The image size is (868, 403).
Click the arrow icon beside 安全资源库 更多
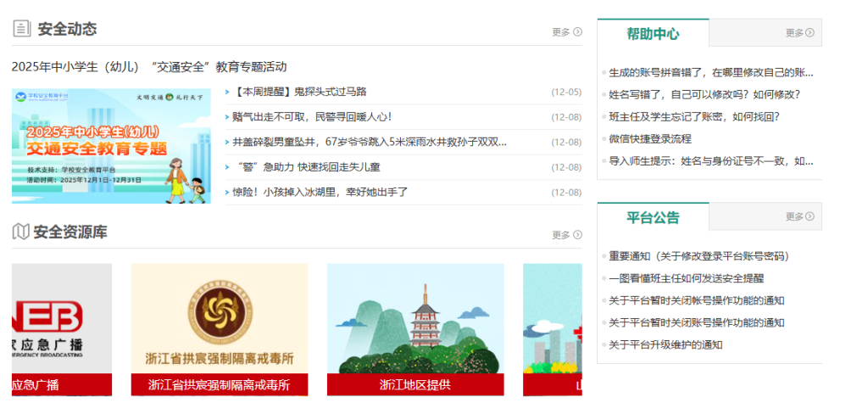[x=577, y=235]
